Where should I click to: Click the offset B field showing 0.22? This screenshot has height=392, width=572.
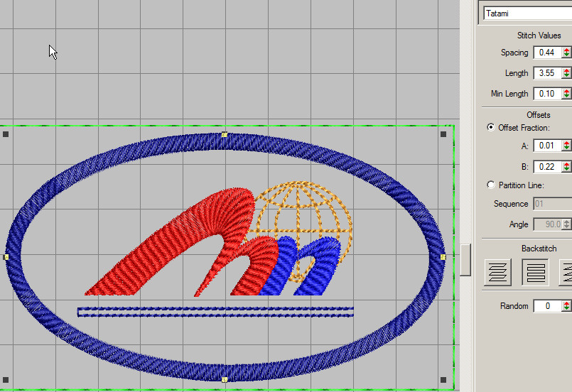click(x=547, y=167)
